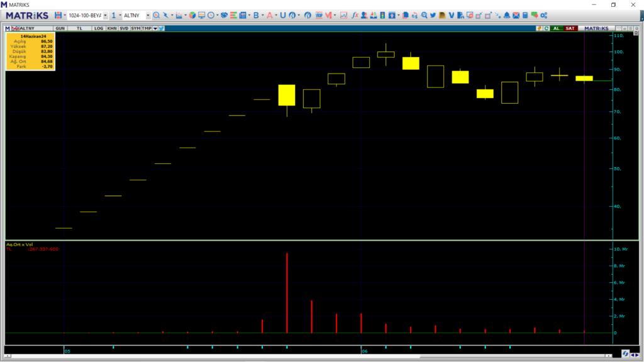Click the refresh icon at bottom right corner
This screenshot has height=362, width=644.
pyautogui.click(x=625, y=354)
